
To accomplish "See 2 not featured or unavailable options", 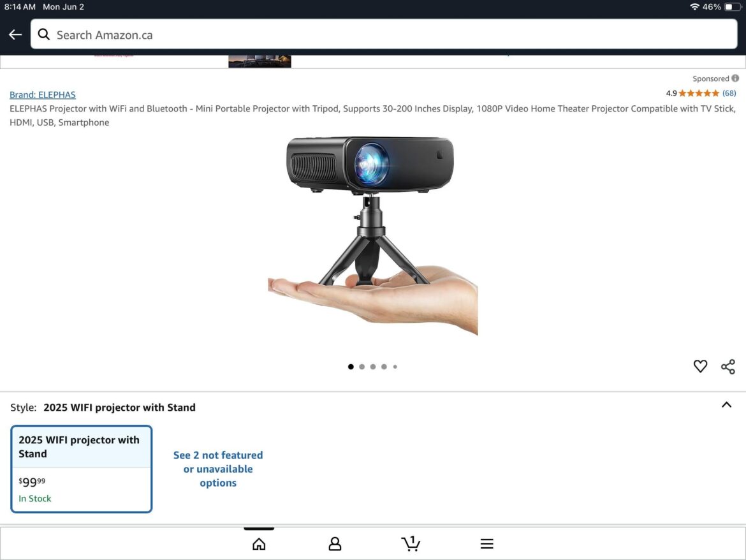I will [x=218, y=469].
